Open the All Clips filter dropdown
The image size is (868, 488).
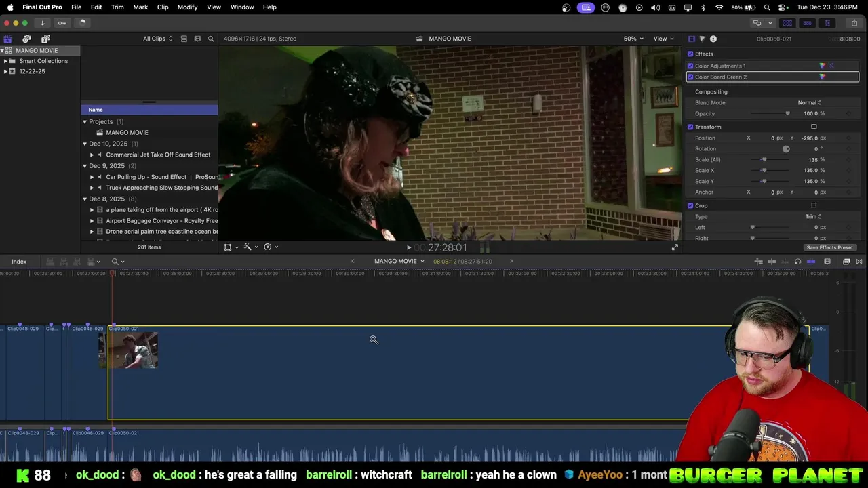[157, 39]
